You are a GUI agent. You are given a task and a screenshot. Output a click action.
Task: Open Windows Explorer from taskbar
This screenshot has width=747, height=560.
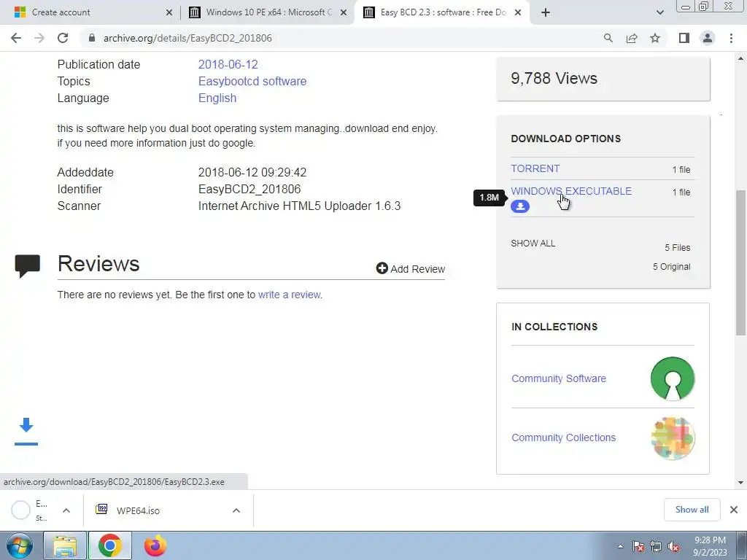click(65, 545)
